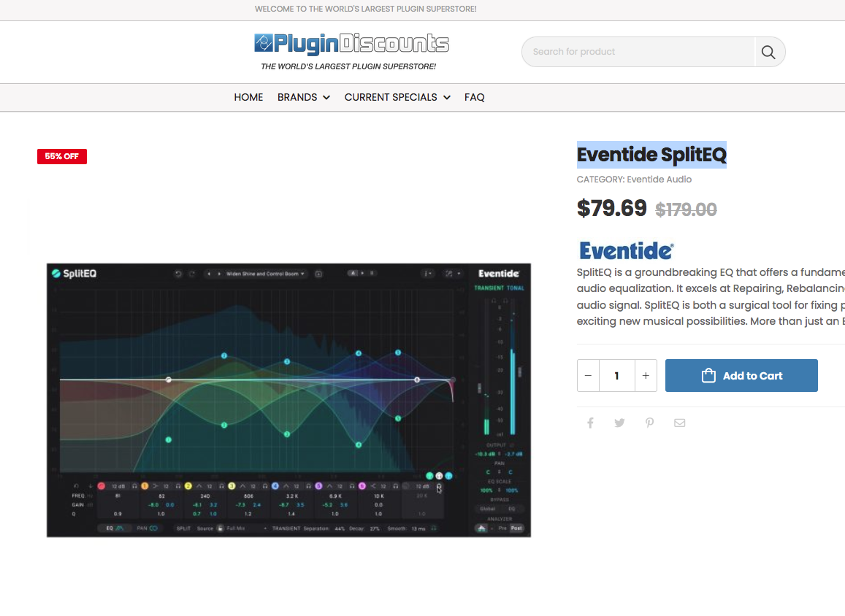Click the 55% OFF badge
The width and height of the screenshot is (845, 616).
[x=62, y=156]
